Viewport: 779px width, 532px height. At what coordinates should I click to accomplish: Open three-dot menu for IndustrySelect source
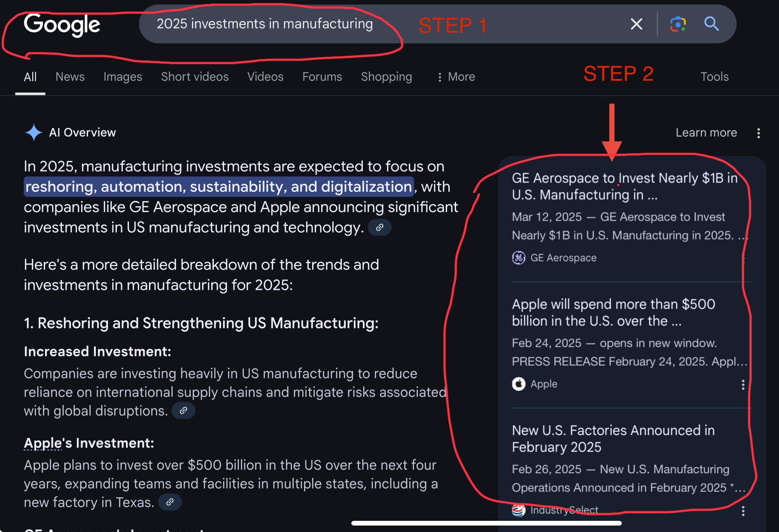[x=743, y=511]
